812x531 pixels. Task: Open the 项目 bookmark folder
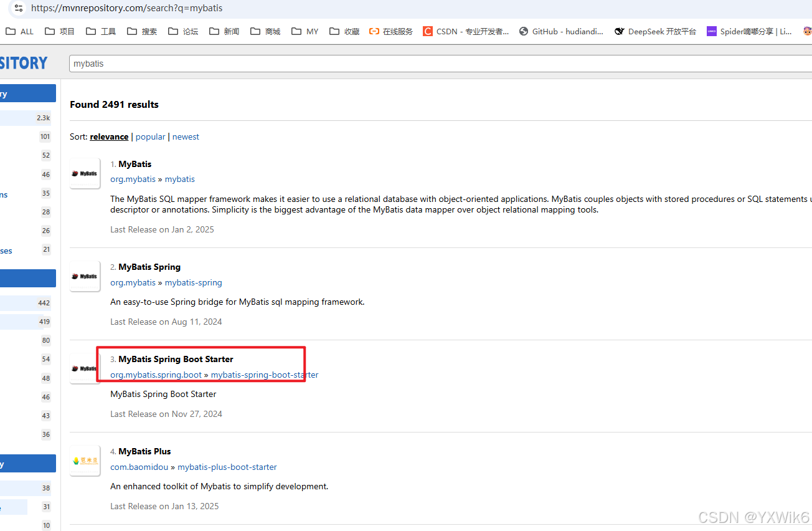pyautogui.click(x=60, y=31)
